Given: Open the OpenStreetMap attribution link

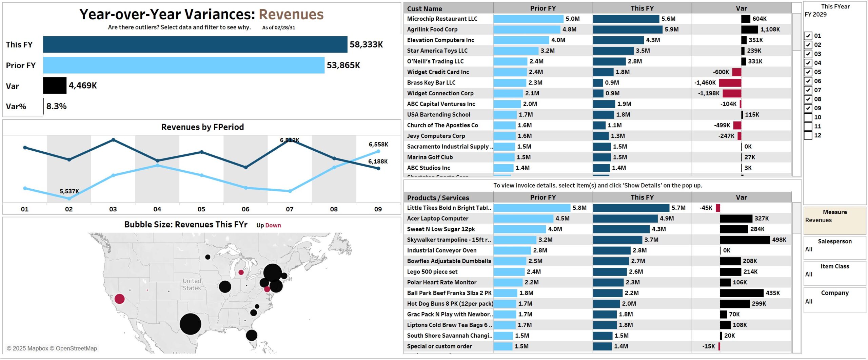Looking at the screenshot, I should [x=76, y=348].
